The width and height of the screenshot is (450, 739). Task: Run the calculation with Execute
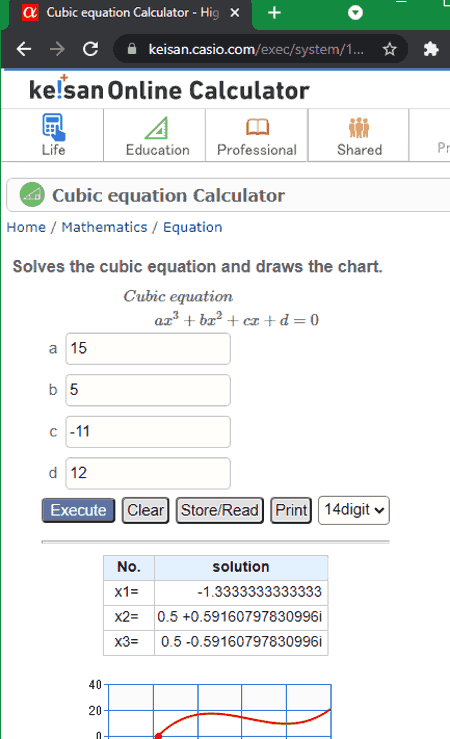tap(78, 510)
